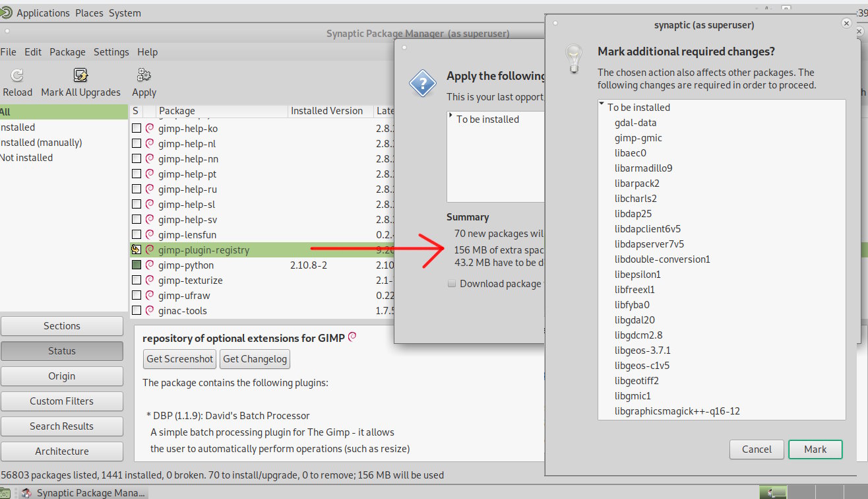
Task: Click the Reload toolbar icon
Action: pyautogui.click(x=17, y=76)
